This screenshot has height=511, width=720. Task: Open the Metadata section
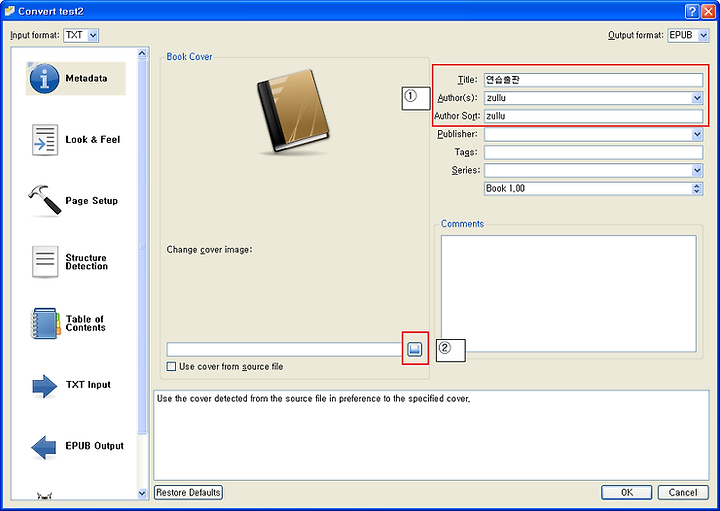76,79
